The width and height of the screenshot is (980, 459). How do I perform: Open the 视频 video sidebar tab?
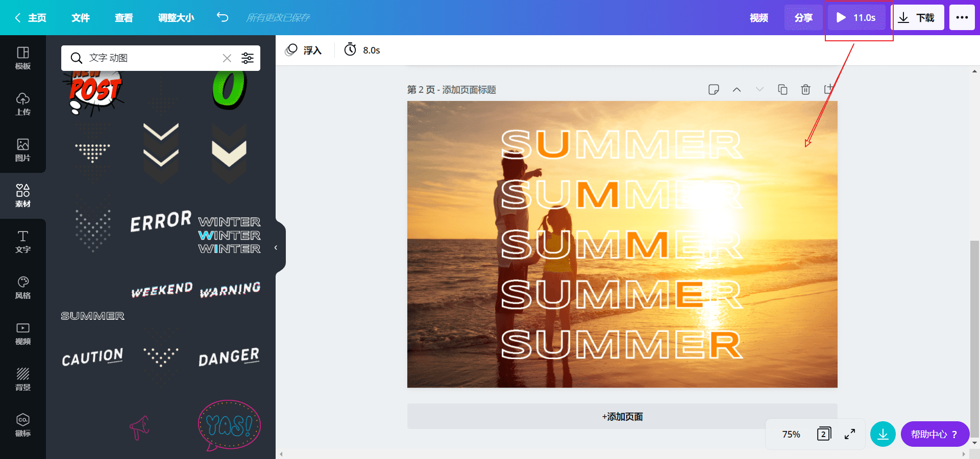23,334
